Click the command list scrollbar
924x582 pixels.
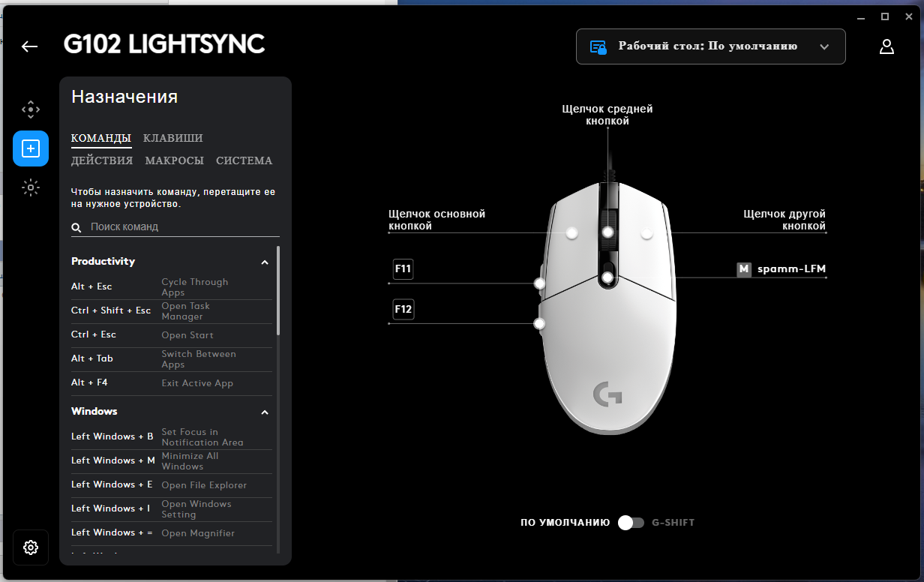[278, 291]
